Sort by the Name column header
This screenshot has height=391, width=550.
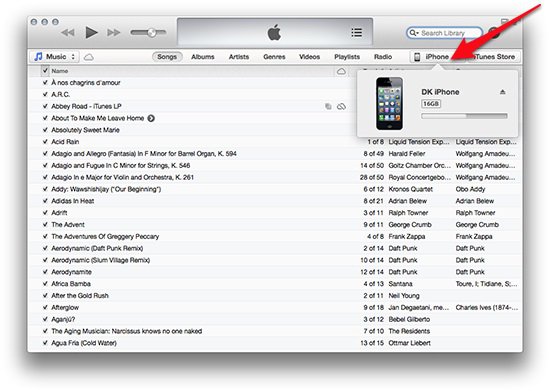[x=60, y=71]
